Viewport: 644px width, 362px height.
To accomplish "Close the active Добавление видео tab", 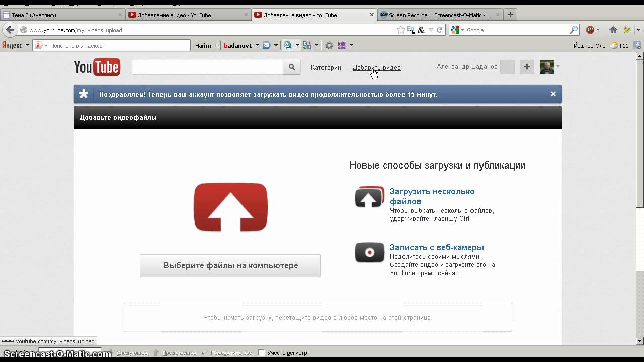I will click(372, 15).
